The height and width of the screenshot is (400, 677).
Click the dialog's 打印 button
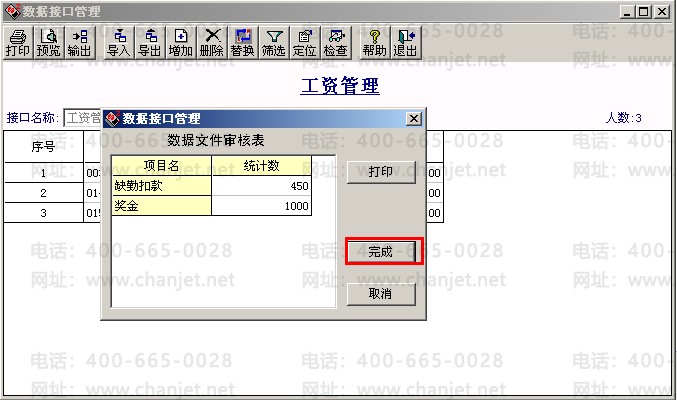coord(381,172)
